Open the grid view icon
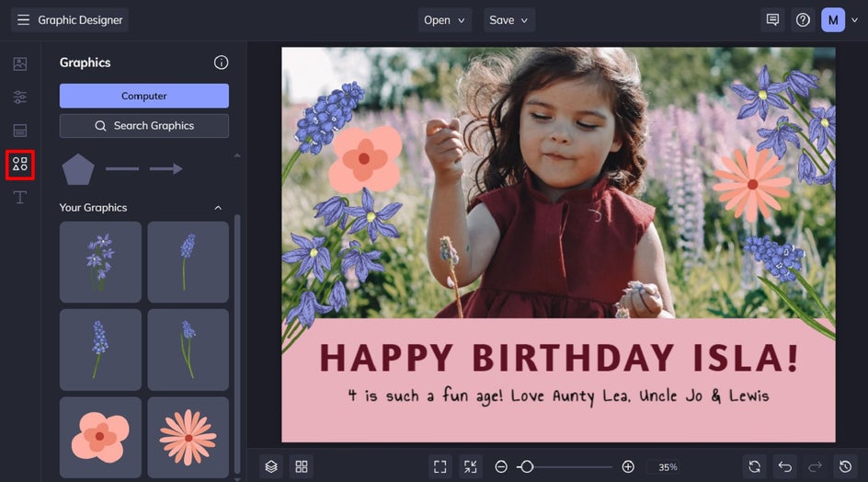The image size is (868, 482). [x=302, y=466]
